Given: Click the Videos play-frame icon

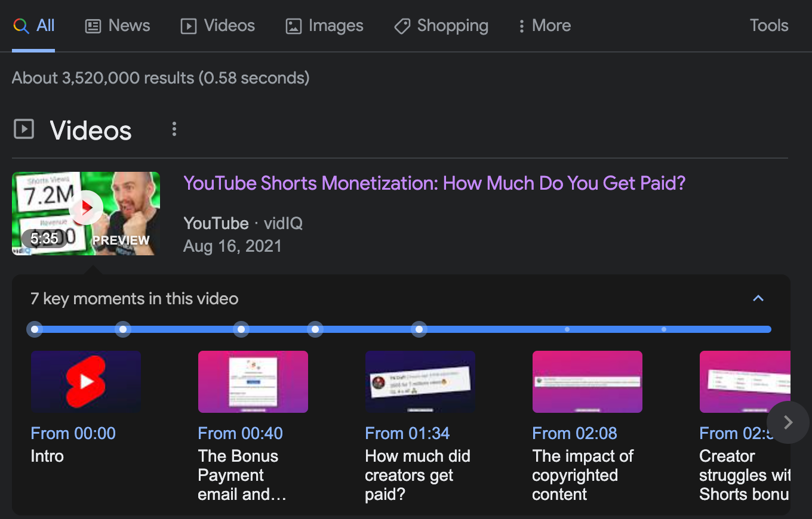Looking at the screenshot, I should 187,26.
